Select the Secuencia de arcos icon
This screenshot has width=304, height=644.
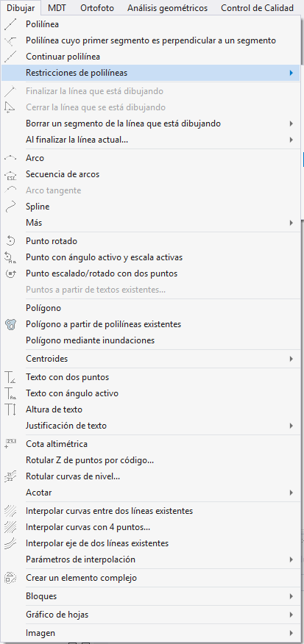tap(10, 174)
